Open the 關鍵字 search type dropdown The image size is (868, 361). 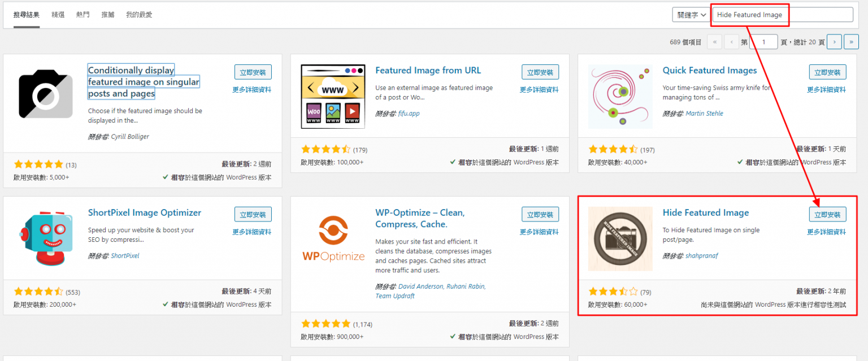click(691, 15)
